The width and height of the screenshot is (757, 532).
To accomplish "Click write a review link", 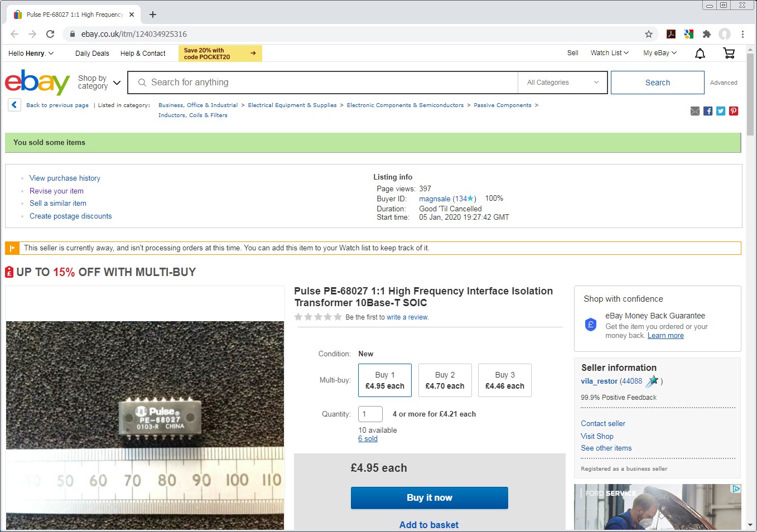I will [407, 317].
